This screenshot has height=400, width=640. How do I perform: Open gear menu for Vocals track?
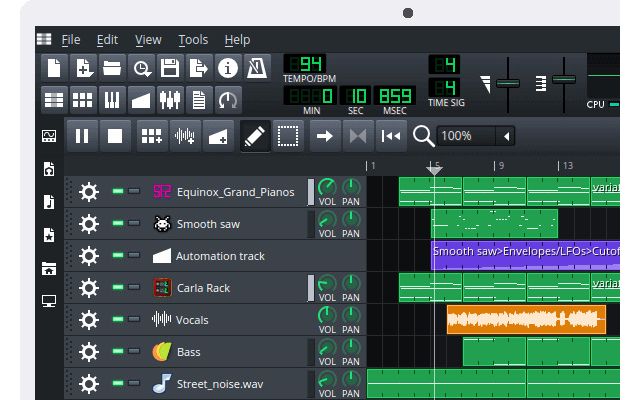coord(89,320)
